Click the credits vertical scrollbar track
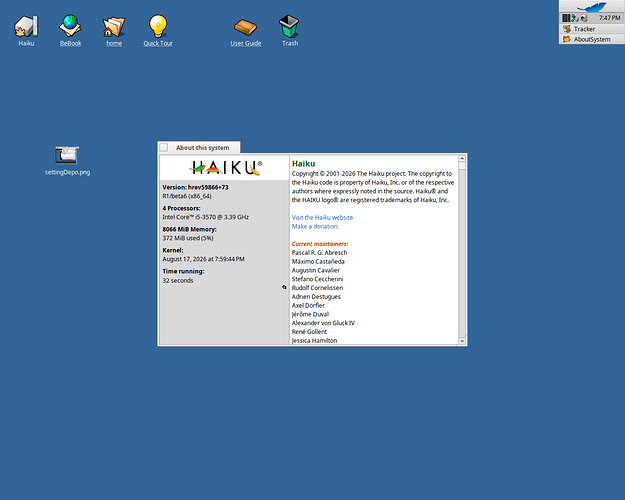Viewport: 625px width, 500px height. 462,253
